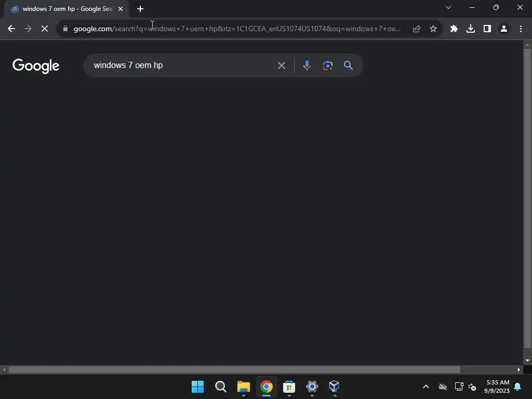The height and width of the screenshot is (399, 532).
Task: Open Chrome downloads
Action: coord(471,29)
